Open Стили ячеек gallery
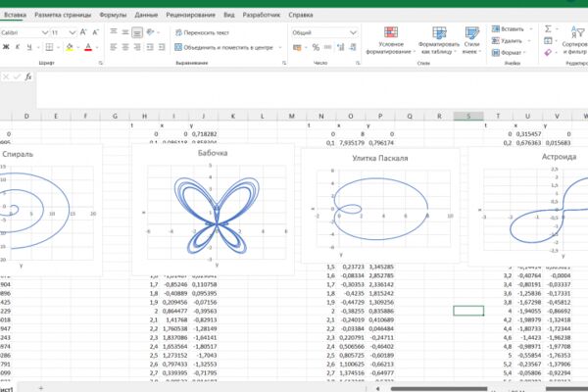 (471, 40)
